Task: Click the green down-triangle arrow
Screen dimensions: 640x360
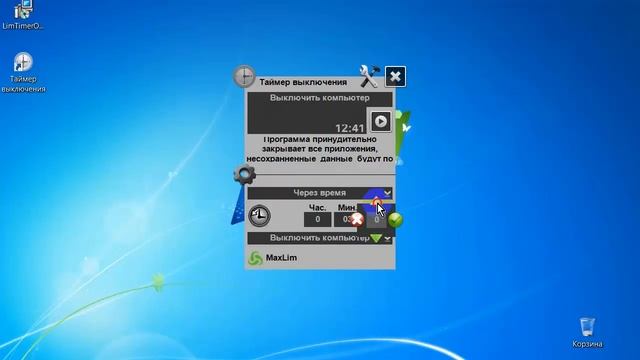Action: 376,238
